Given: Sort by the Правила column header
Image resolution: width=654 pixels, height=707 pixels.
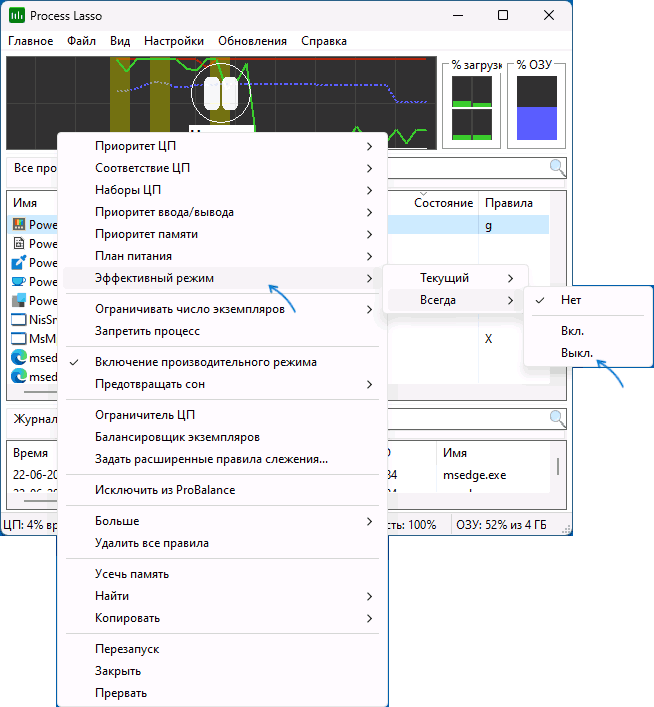Looking at the screenshot, I should tap(509, 203).
